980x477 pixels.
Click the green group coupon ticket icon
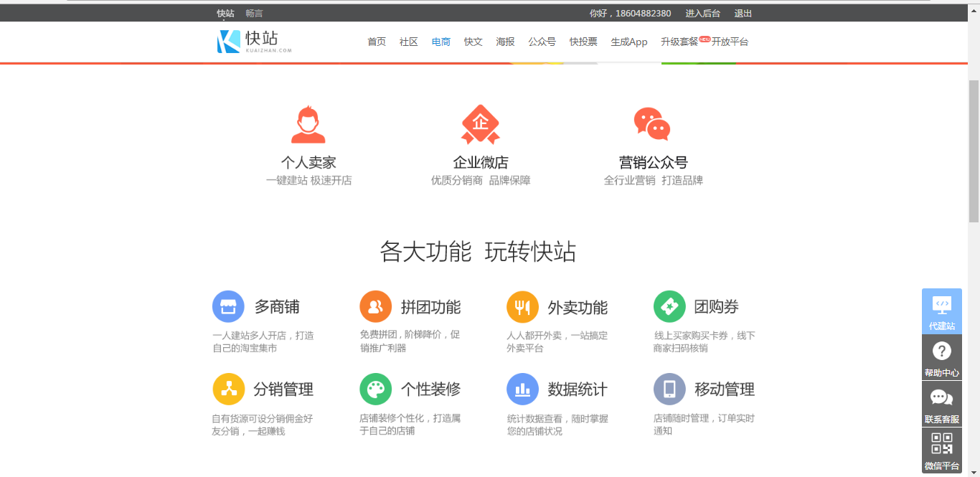click(669, 307)
